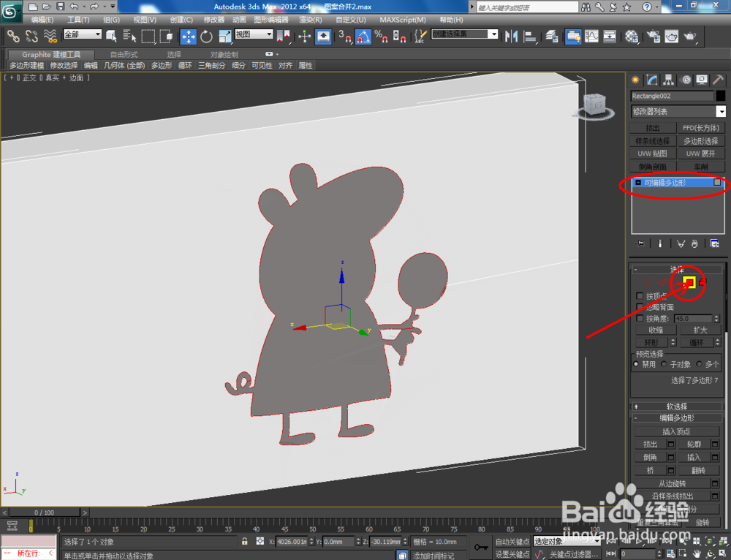Click the Use Pivot Point Center icon
731x560 pixels.
283,36
